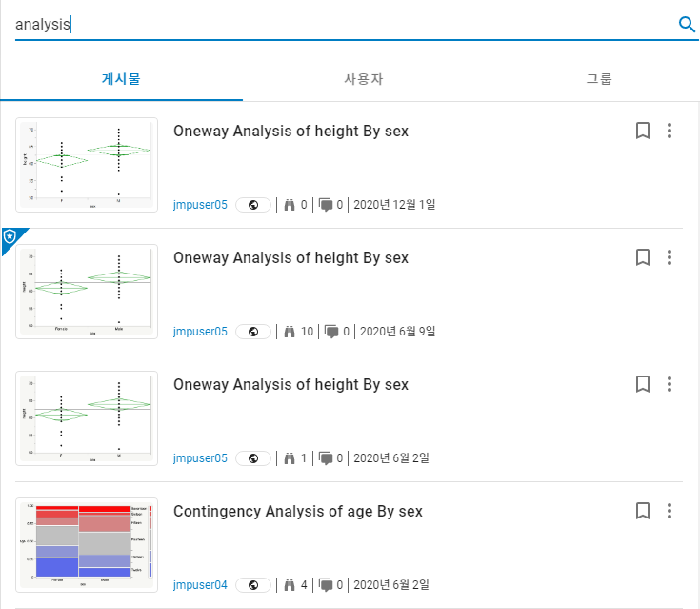The image size is (700, 609).
Task: Open the Oneway Analysis title dated 2020년 12월 1일
Action: [290, 131]
